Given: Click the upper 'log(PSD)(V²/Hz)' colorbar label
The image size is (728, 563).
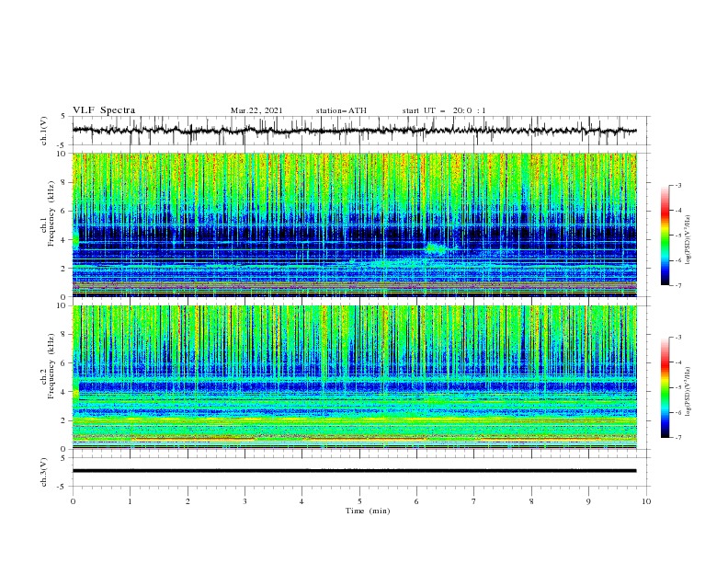Looking at the screenshot, I should (688, 240).
